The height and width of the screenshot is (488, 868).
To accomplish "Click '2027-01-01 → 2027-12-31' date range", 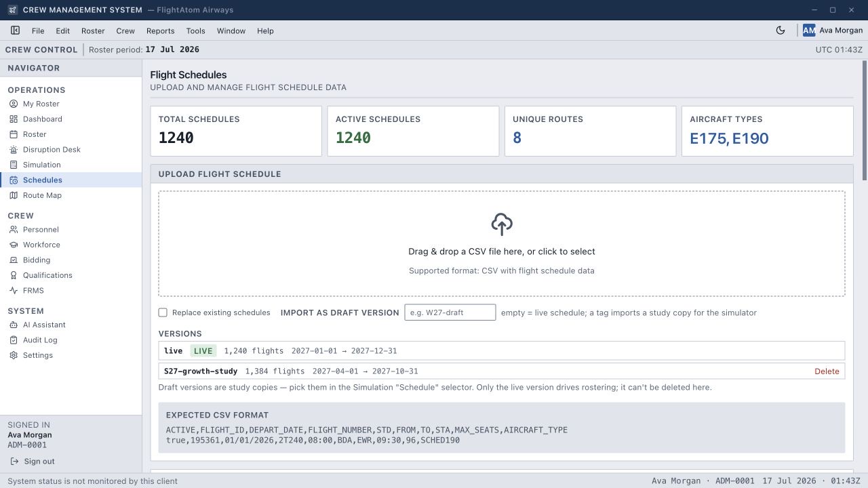I will [344, 350].
